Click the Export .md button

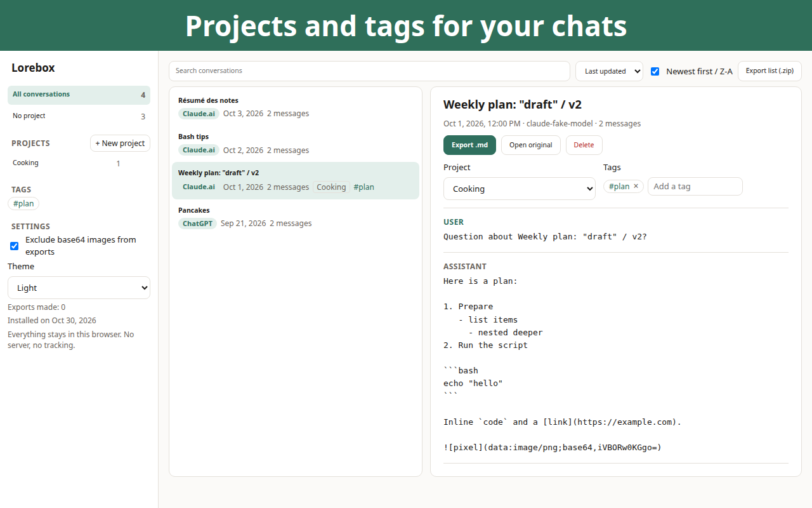(469, 145)
